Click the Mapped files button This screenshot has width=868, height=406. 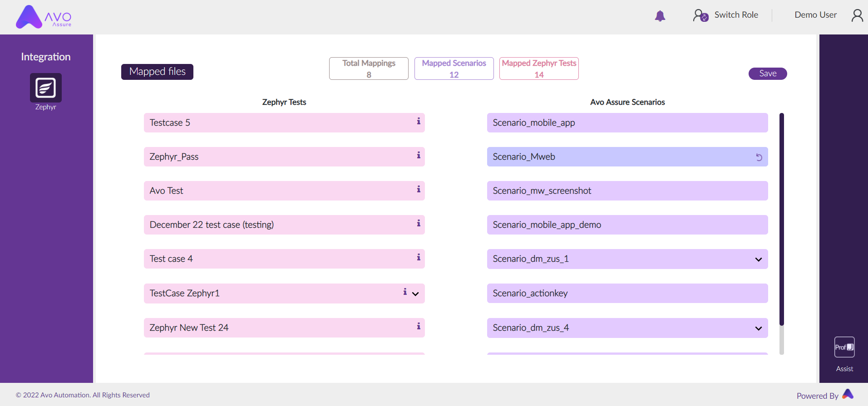[x=157, y=72]
